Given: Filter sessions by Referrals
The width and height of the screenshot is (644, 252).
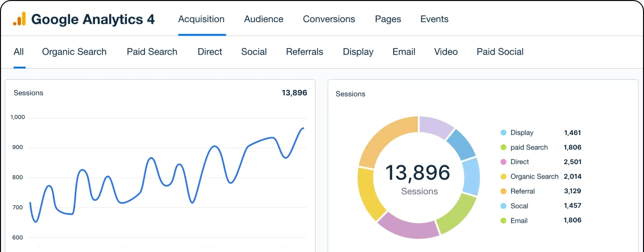Looking at the screenshot, I should coord(304,52).
